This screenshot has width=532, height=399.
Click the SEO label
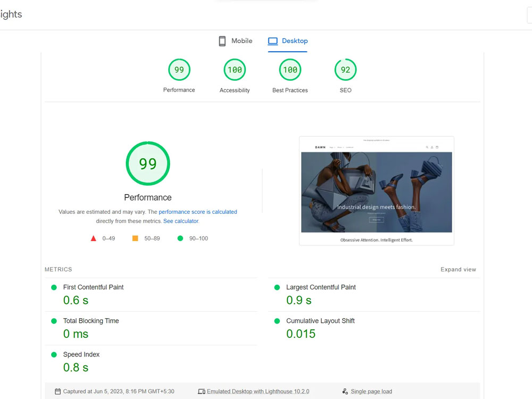tap(345, 90)
